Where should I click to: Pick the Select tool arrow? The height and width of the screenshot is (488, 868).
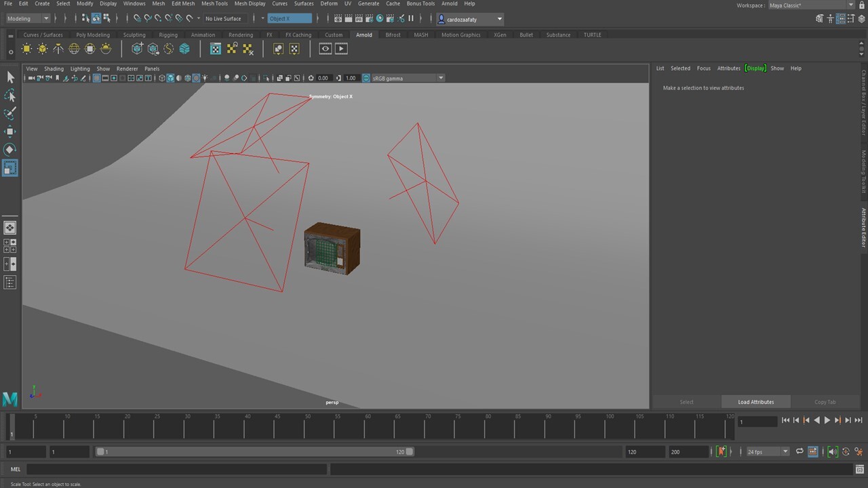pos(10,77)
